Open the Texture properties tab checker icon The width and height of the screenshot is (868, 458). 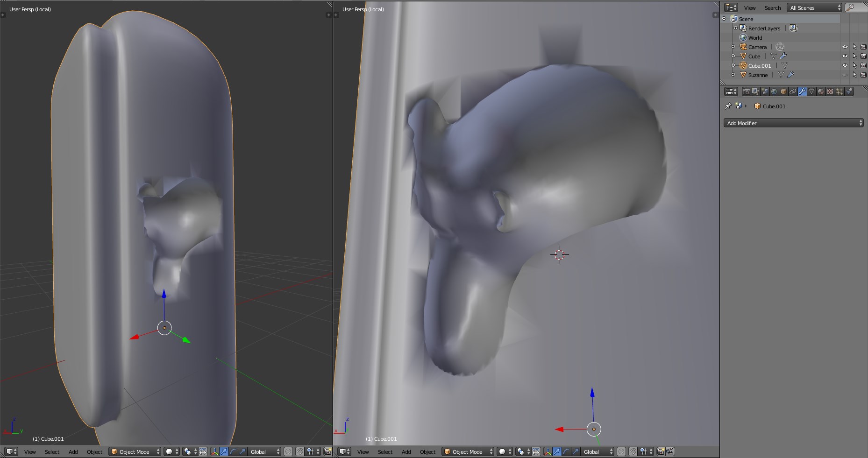(830, 92)
